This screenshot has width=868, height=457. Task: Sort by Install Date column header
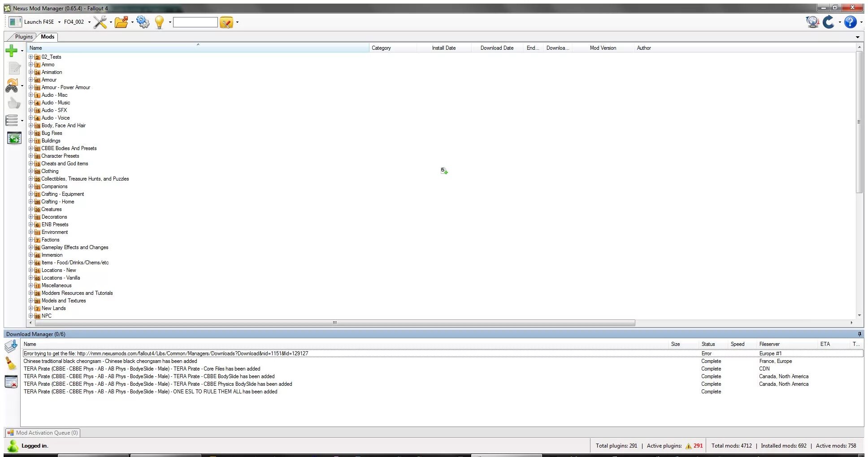coord(444,48)
